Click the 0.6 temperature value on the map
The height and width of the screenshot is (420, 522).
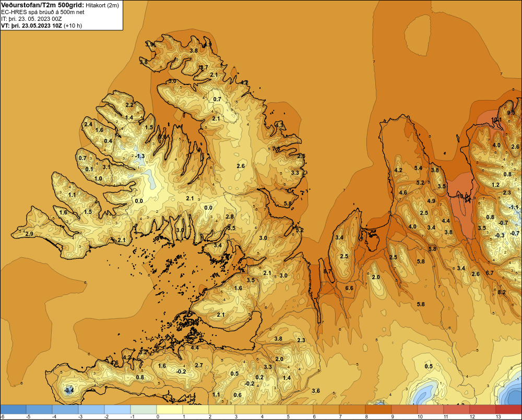pyautogui.click(x=238, y=395)
